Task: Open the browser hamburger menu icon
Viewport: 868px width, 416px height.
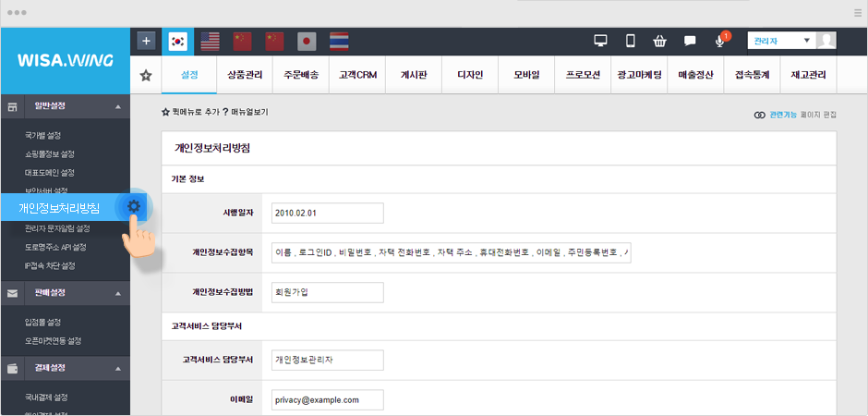Action: click(x=858, y=13)
